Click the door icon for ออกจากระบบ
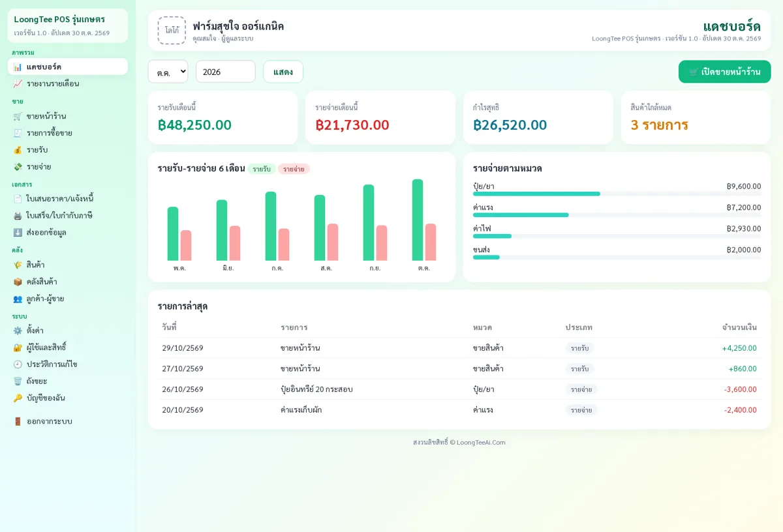This screenshot has height=532, width=783. pyautogui.click(x=18, y=421)
